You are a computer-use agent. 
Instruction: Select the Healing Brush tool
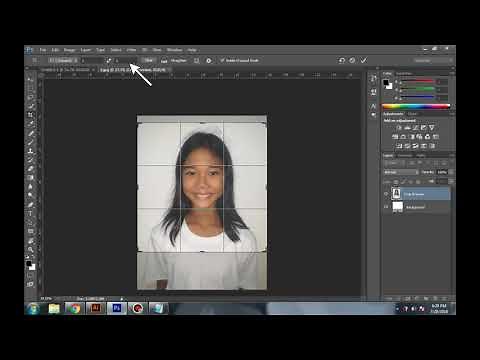pyautogui.click(x=30, y=133)
